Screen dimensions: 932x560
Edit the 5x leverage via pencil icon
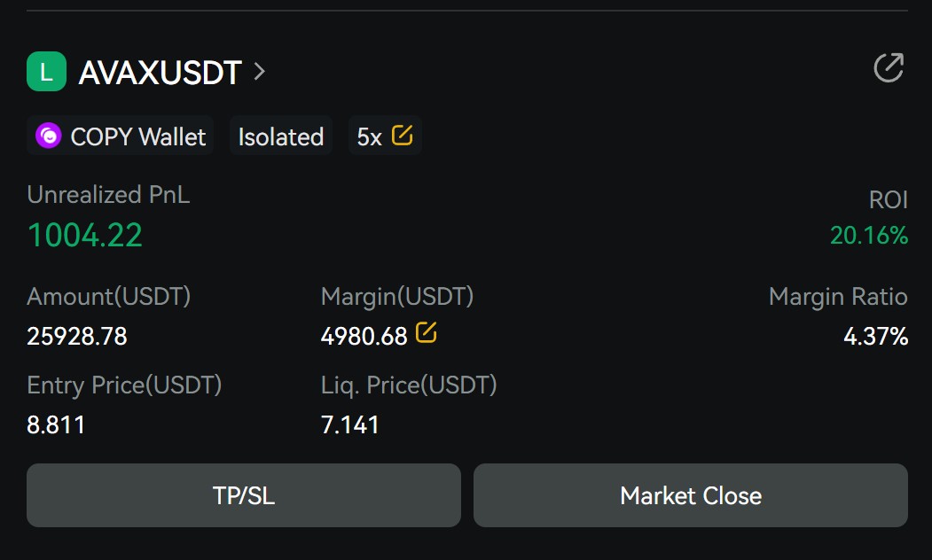[402, 136]
